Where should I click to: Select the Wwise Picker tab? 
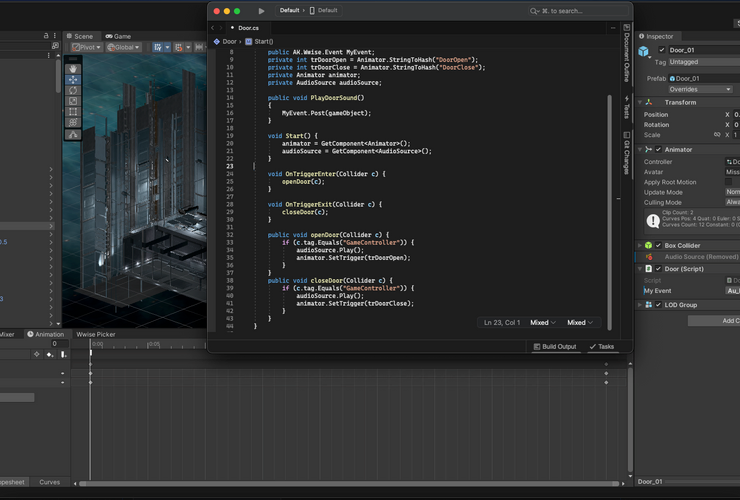(x=96, y=334)
